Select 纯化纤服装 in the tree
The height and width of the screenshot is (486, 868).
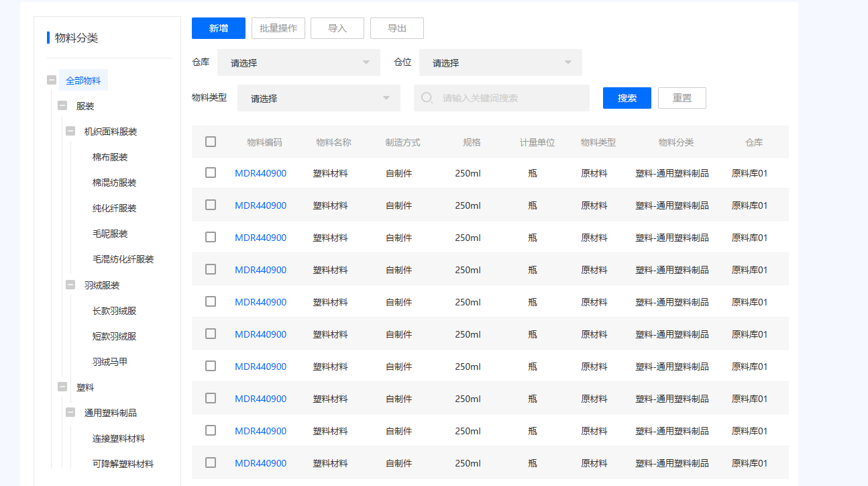[x=115, y=208]
